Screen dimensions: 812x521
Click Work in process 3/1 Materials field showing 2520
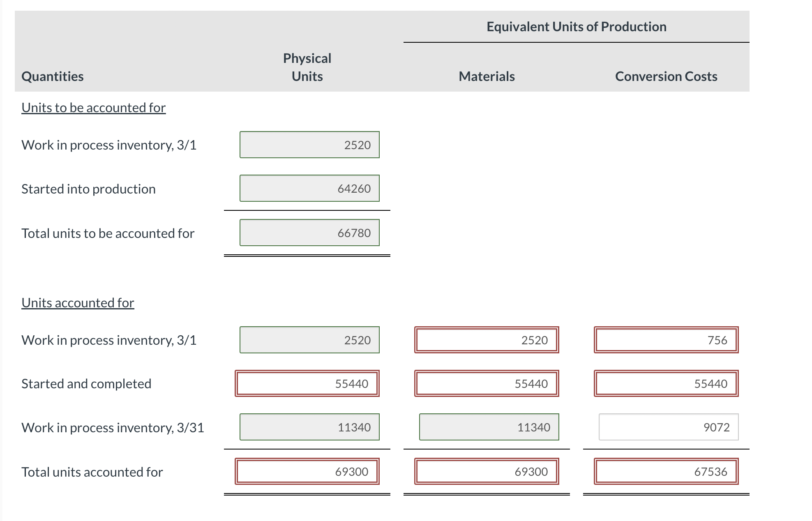tap(487, 340)
